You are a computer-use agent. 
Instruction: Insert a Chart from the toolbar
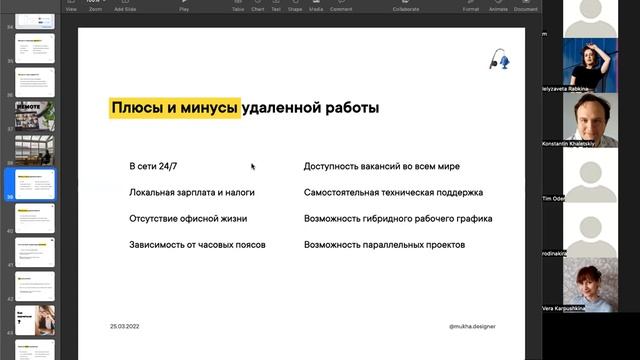coord(258,5)
